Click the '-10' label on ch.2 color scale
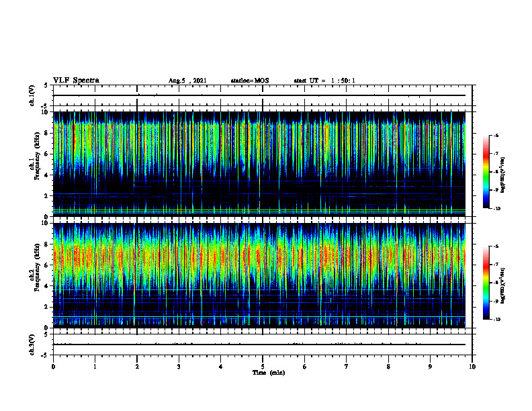 [x=496, y=320]
